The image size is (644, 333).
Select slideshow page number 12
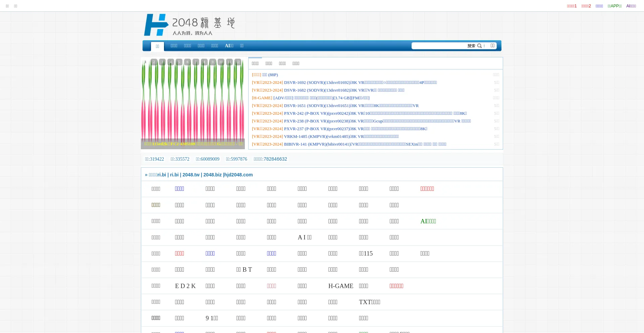(238, 62)
